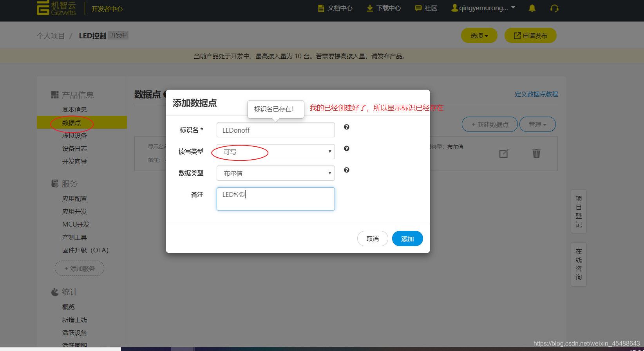644x351 pixels.
Task: Click the 在线咨询 side tab
Action: click(579, 264)
